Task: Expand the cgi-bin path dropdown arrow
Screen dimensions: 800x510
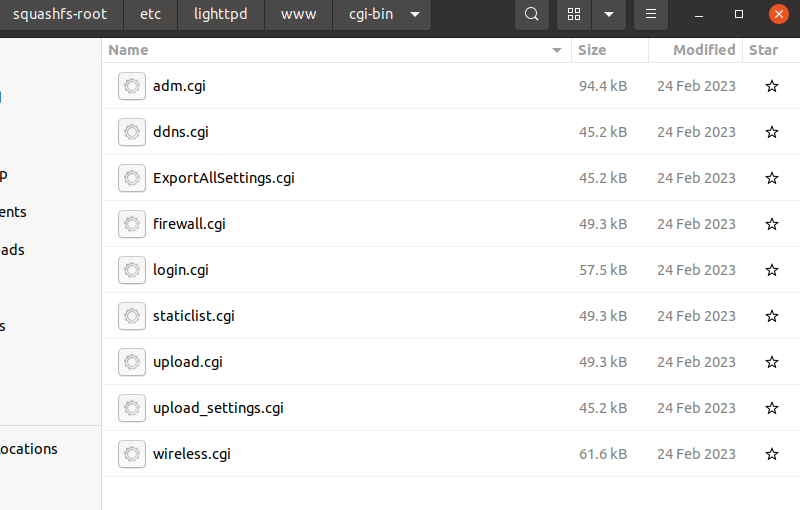Action: pos(415,15)
